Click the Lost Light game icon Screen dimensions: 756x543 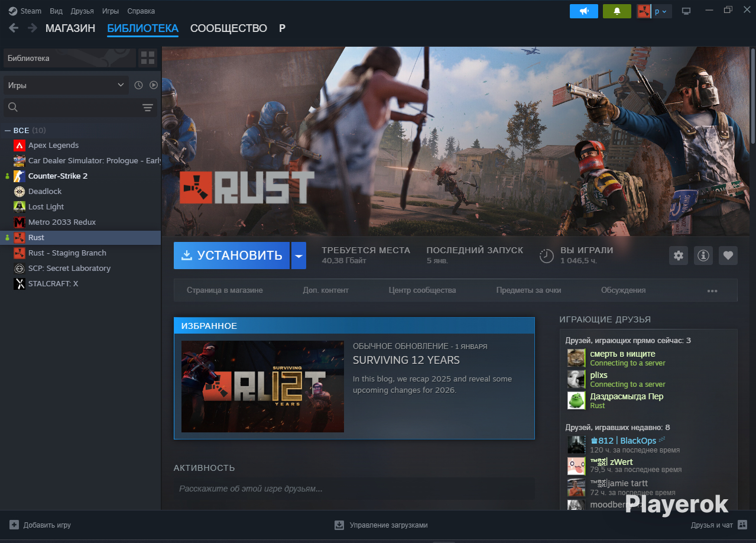[x=20, y=207]
